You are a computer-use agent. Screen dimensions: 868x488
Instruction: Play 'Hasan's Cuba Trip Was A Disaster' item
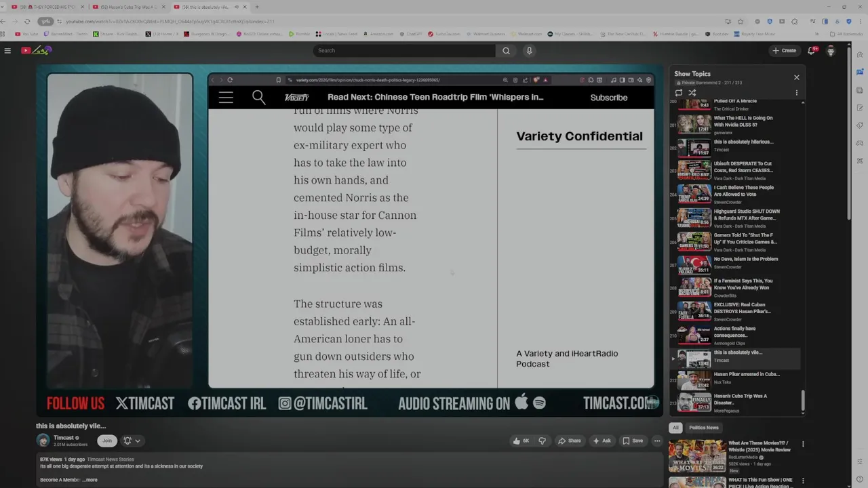[x=736, y=403]
